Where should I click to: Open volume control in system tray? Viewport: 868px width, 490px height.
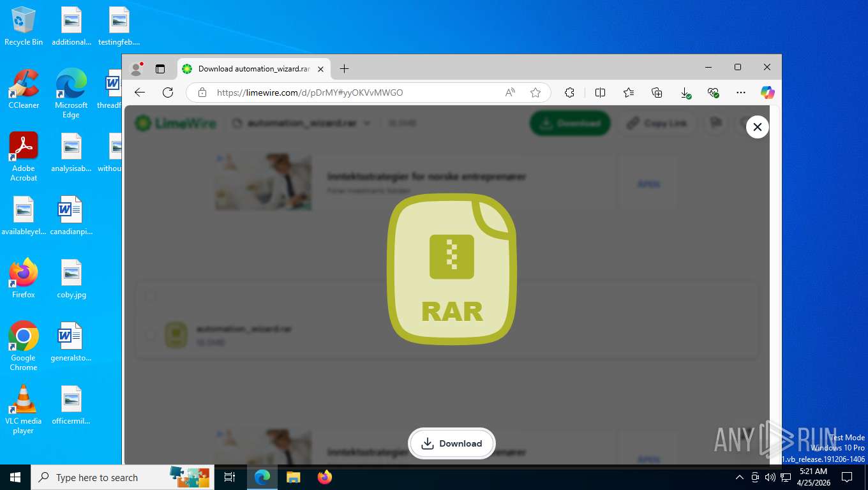pos(770,477)
